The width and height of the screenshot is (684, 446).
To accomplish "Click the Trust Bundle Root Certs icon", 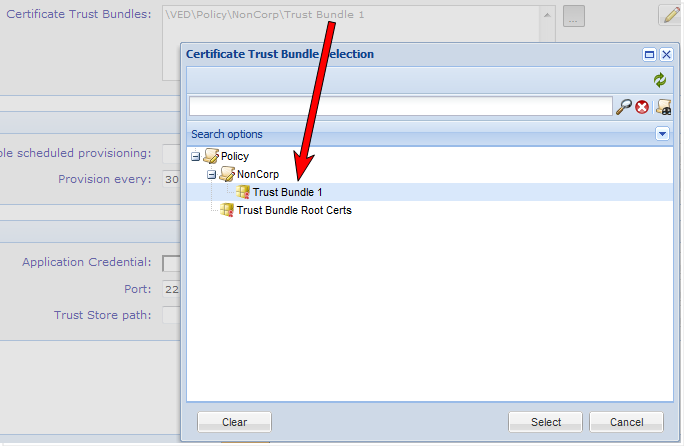I will coord(227,210).
